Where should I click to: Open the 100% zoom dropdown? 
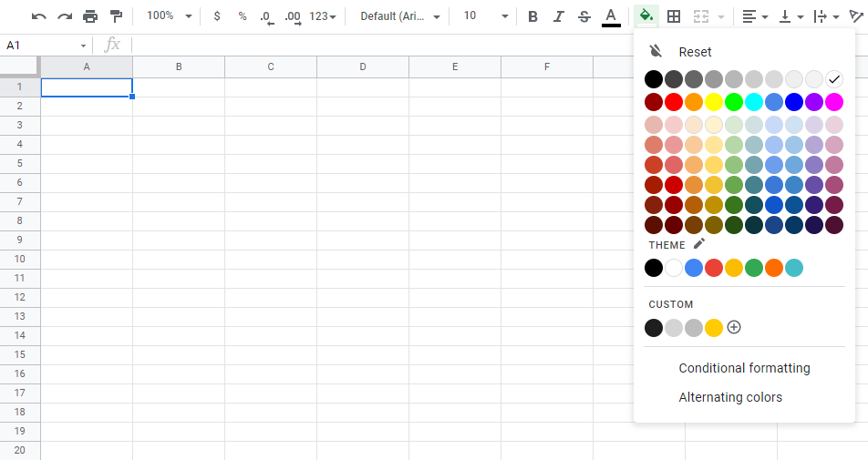pyautogui.click(x=170, y=16)
